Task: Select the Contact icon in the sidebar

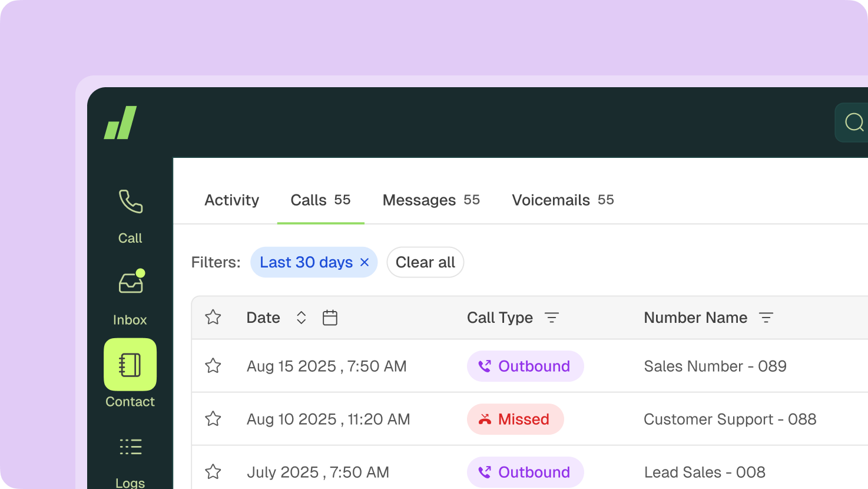Action: pyautogui.click(x=130, y=365)
